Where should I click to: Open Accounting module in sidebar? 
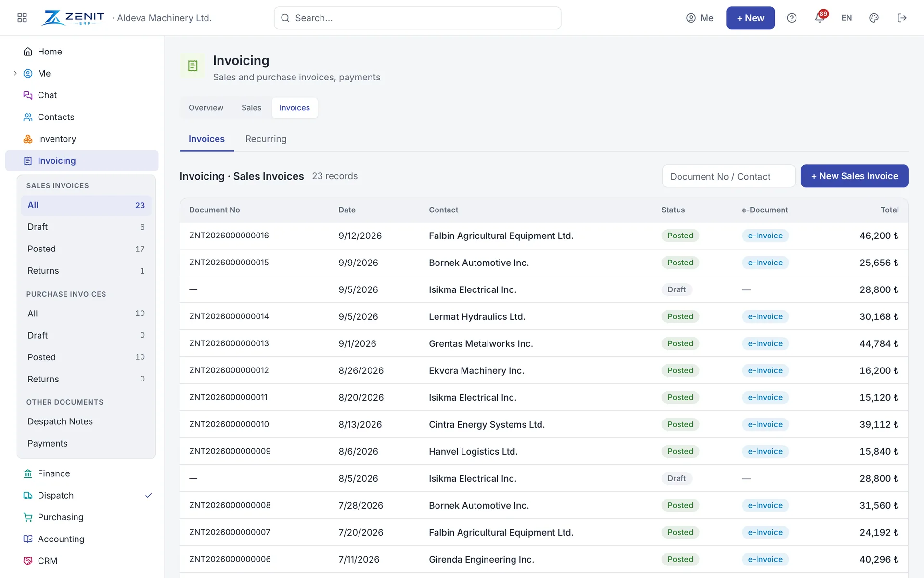click(82, 539)
